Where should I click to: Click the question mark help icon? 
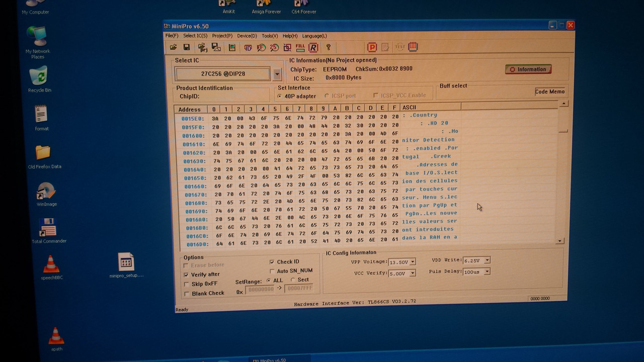pyautogui.click(x=329, y=47)
